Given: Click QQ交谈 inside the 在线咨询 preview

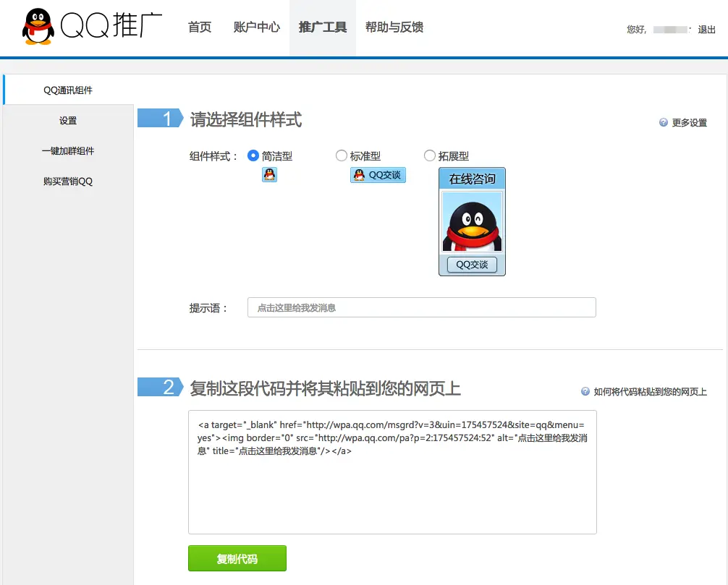Looking at the screenshot, I should tap(471, 264).
